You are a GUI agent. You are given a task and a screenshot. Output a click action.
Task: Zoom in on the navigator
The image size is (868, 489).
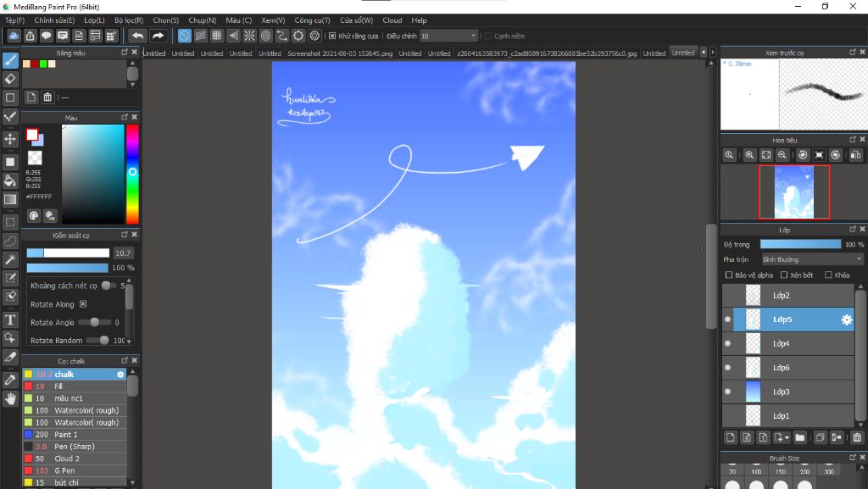[749, 155]
